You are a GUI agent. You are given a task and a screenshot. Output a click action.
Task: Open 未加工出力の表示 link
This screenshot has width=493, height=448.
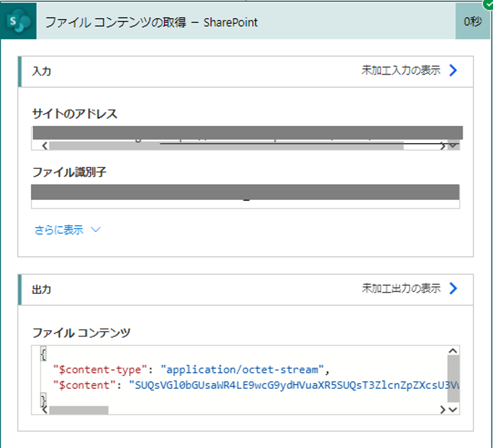coord(401,288)
